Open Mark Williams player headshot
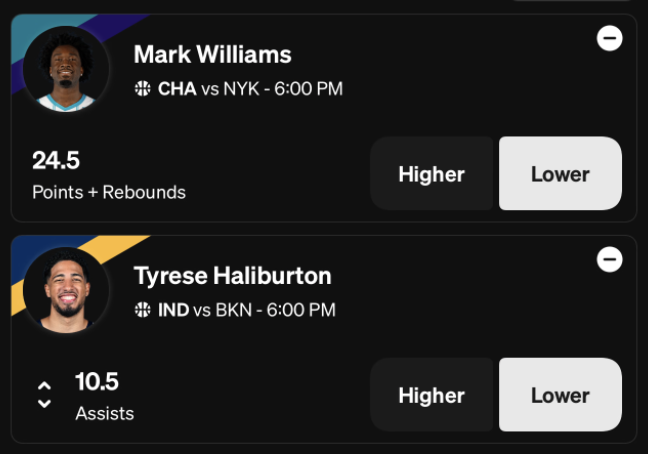This screenshot has width=648, height=454. (66, 69)
